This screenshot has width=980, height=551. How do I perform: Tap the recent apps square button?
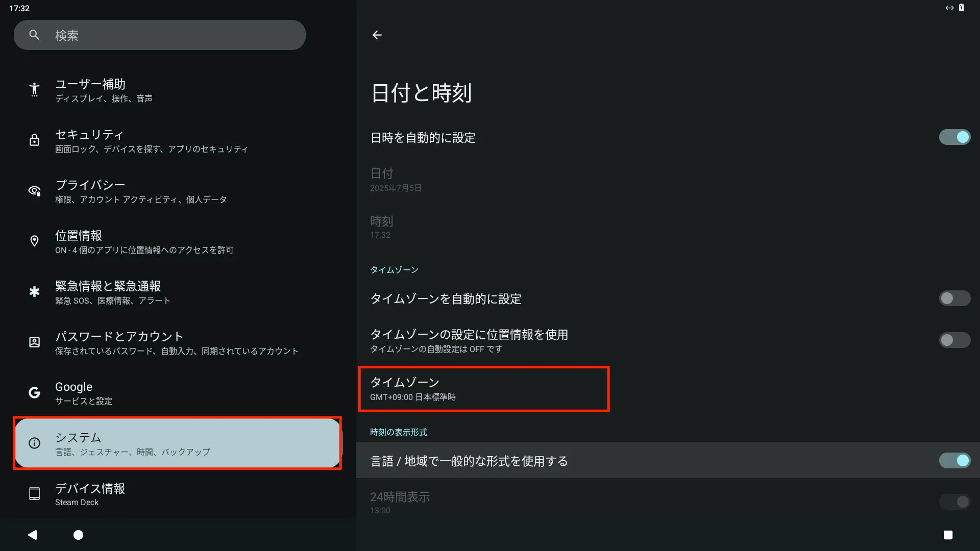948,535
